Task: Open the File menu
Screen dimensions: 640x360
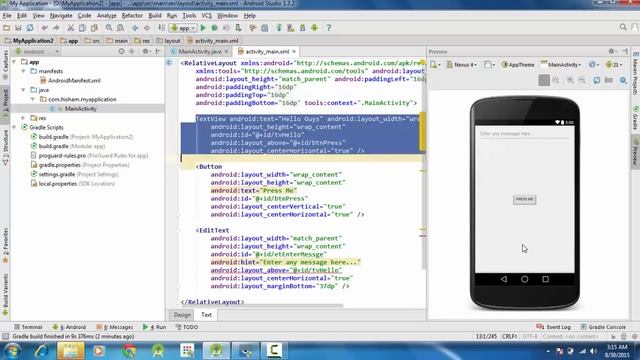Action: (x=7, y=16)
